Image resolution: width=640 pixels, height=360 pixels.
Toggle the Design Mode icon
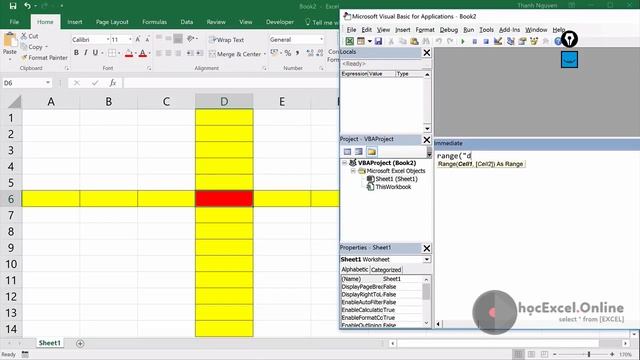(x=498, y=41)
